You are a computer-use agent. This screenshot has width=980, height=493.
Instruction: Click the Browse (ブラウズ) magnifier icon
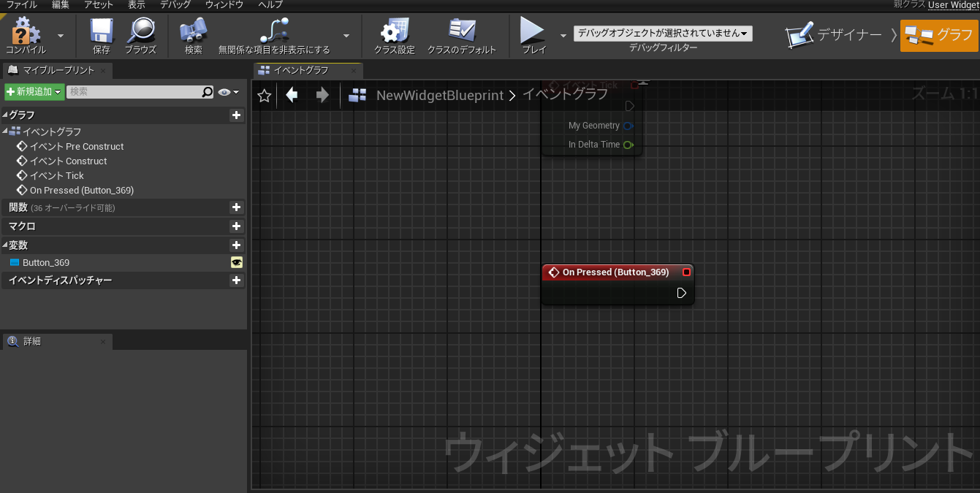coord(140,35)
